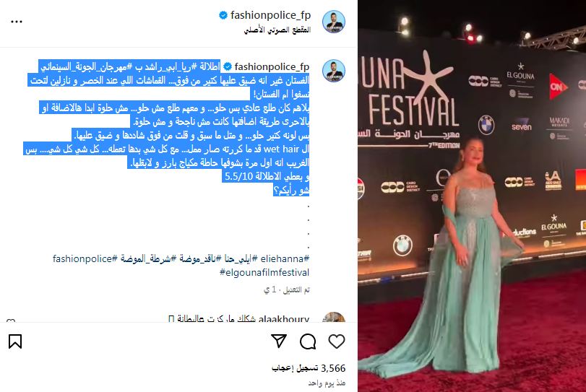The image size is (586, 392).
Task: Open the three-dots more options menu
Action: tap(17, 22)
